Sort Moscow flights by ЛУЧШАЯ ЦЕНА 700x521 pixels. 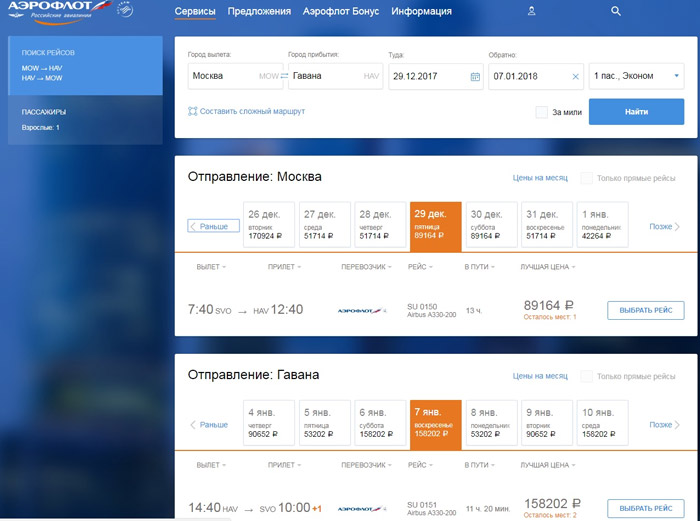[548, 267]
